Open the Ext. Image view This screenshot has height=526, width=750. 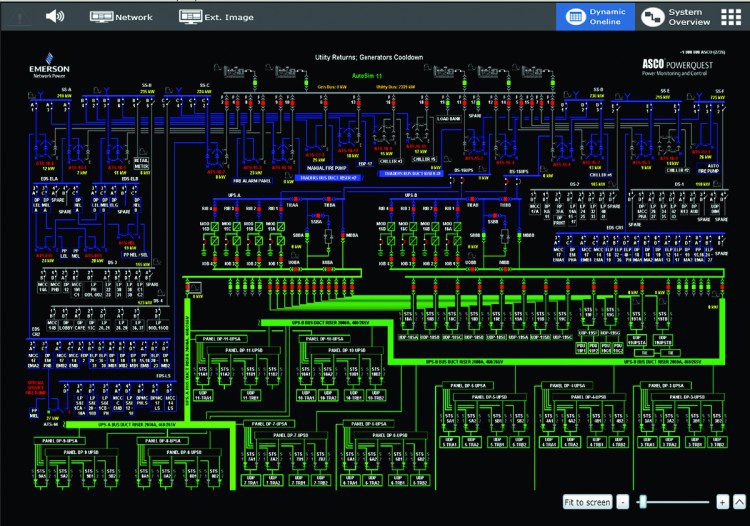[x=215, y=17]
